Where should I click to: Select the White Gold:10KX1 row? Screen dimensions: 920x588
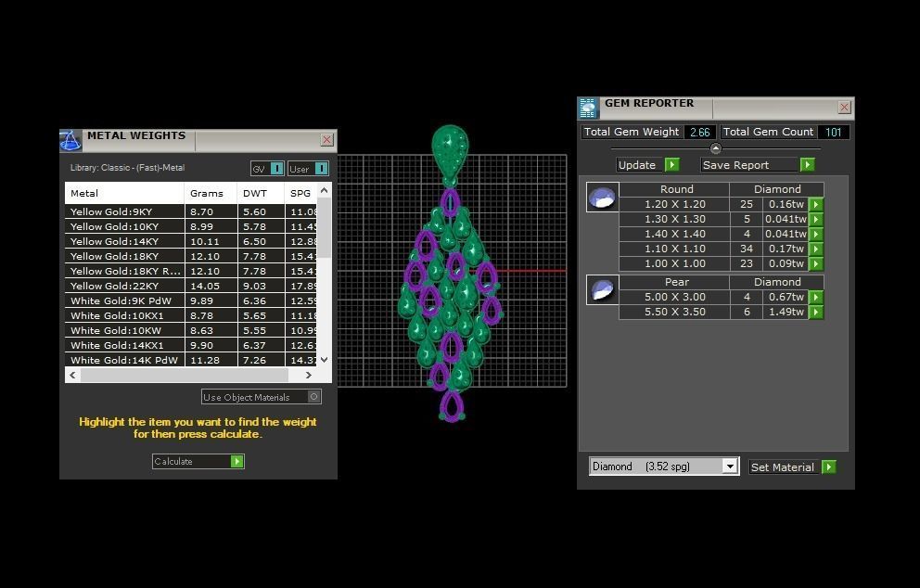click(191, 315)
